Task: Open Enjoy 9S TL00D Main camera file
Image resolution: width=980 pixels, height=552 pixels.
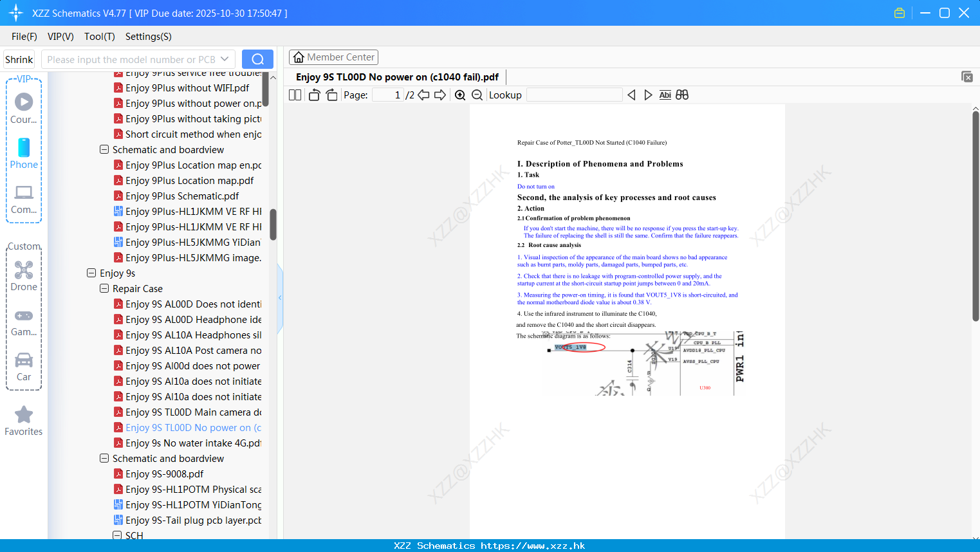Action: tap(187, 412)
